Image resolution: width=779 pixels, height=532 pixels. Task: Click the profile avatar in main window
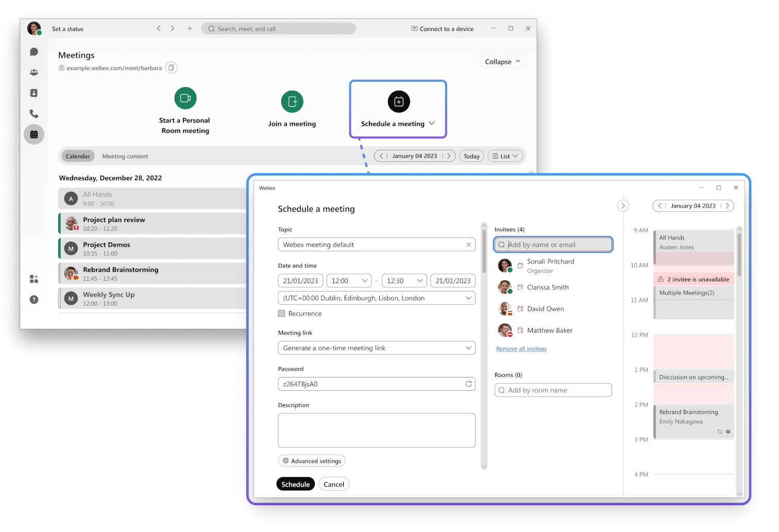(x=35, y=28)
